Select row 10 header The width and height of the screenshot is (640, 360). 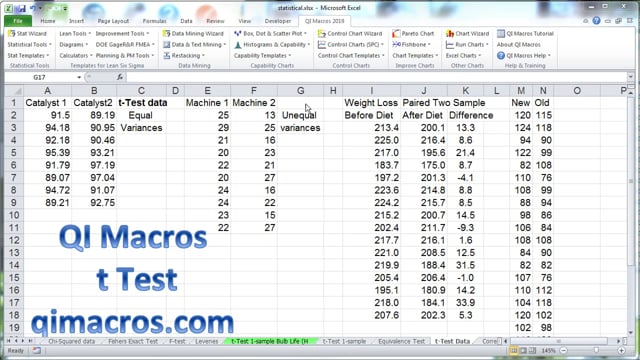pos(14,215)
